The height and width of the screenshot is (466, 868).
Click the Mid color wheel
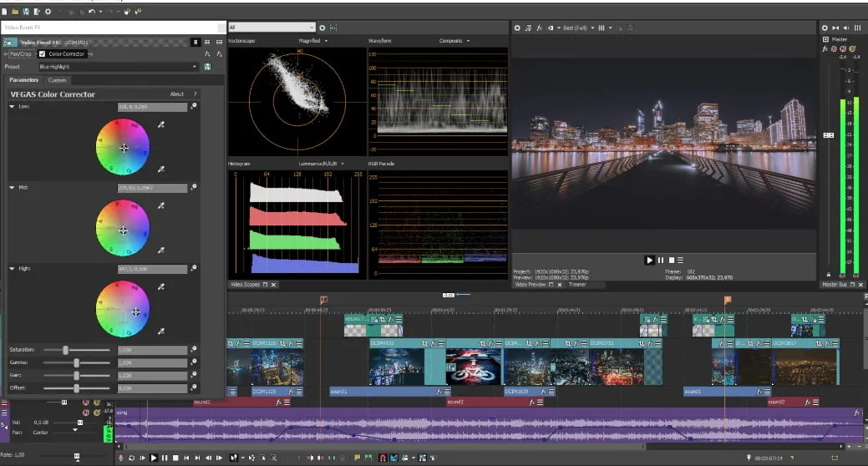point(123,230)
